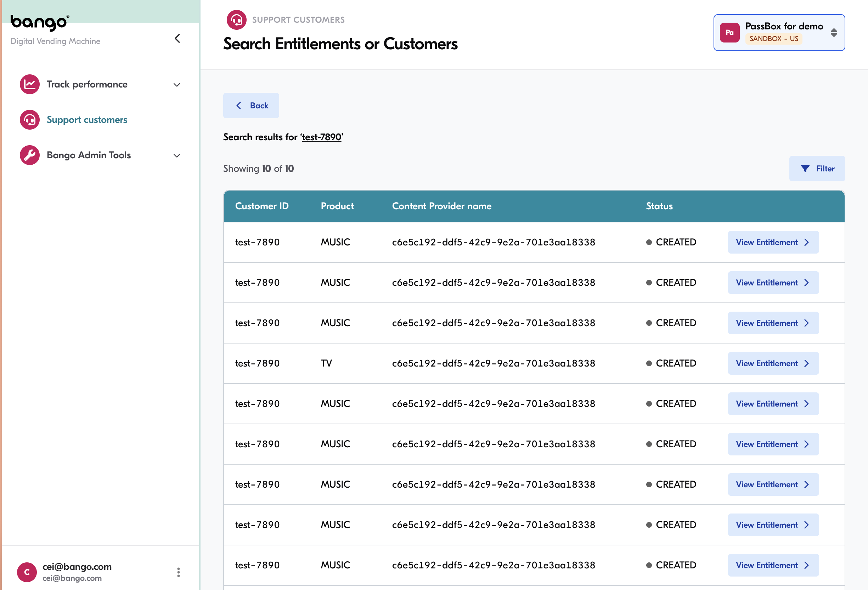Click the first row's content provider UUID

click(x=494, y=242)
